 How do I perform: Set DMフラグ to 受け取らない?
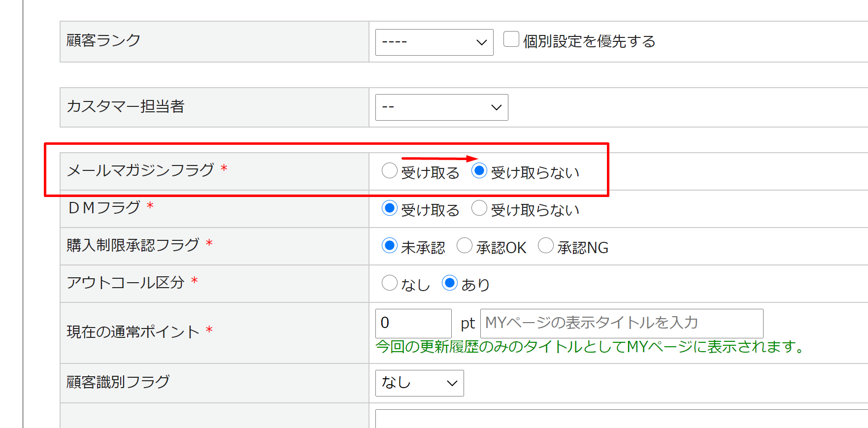click(479, 208)
